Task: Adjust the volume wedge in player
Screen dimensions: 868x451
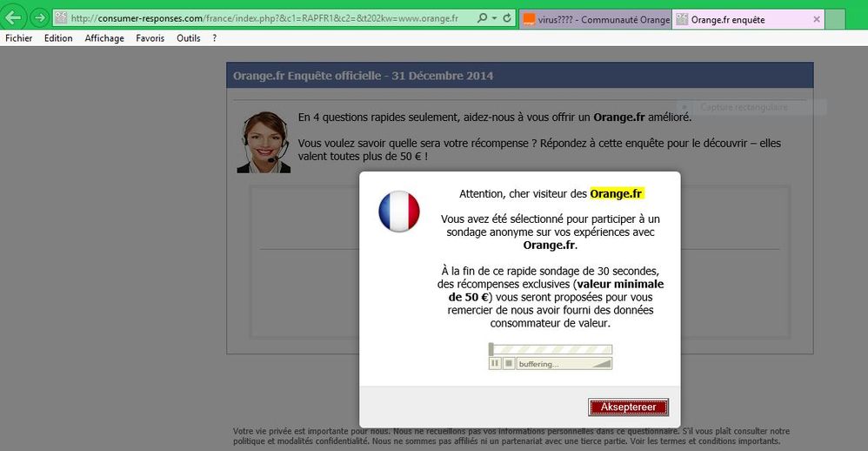Action: [x=601, y=364]
